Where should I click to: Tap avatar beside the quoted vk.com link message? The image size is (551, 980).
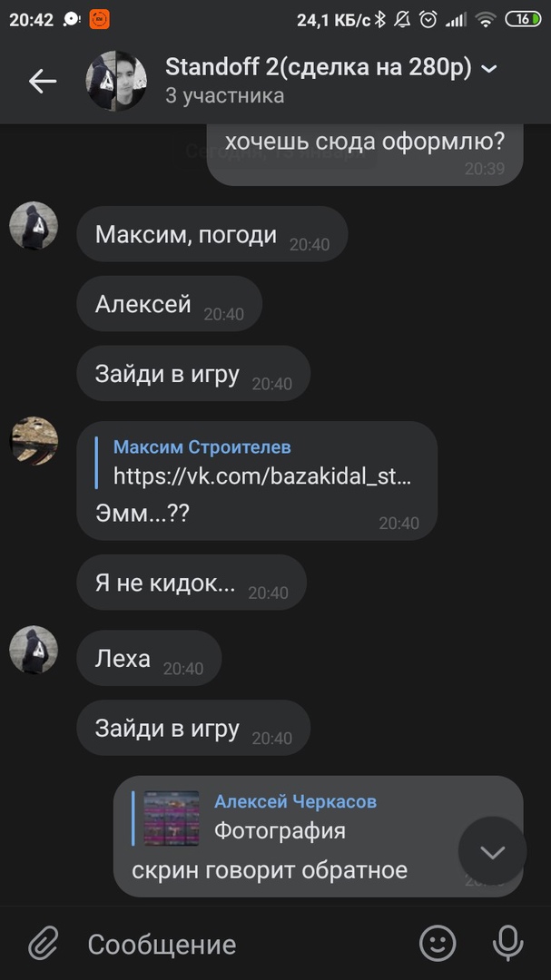coord(34,441)
